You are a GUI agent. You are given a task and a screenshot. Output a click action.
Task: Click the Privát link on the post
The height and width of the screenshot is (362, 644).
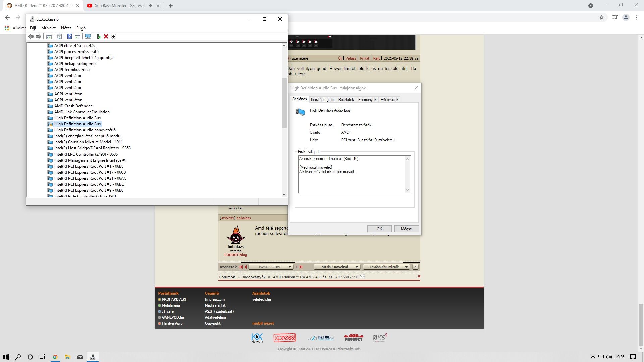364,58
